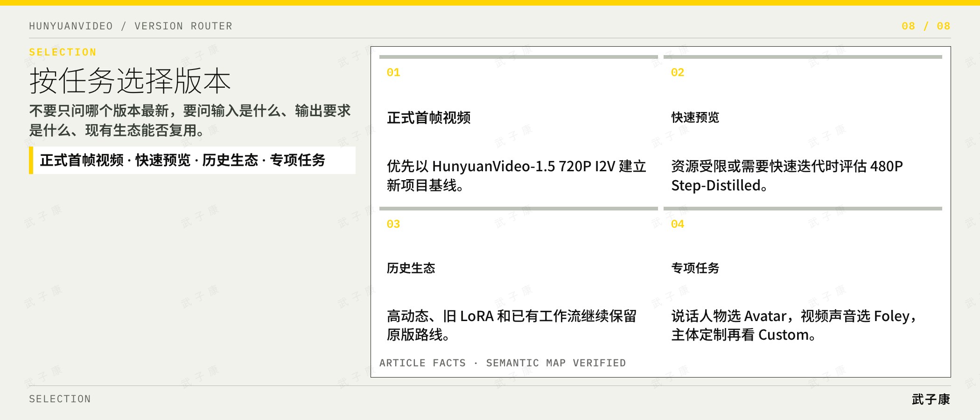
Task: Click card number '03'
Action: (x=393, y=224)
